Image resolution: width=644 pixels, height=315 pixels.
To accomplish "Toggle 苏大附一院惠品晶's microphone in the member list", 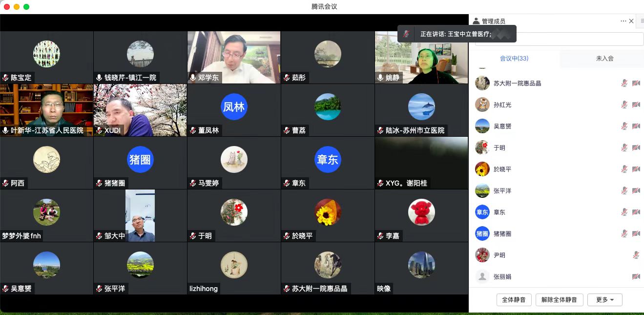I will click(x=624, y=83).
